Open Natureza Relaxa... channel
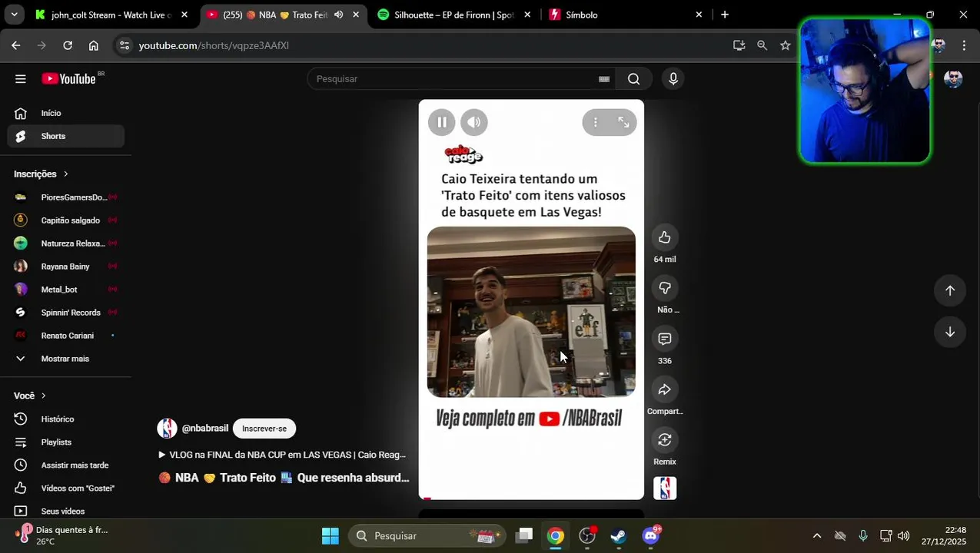 [x=66, y=243]
